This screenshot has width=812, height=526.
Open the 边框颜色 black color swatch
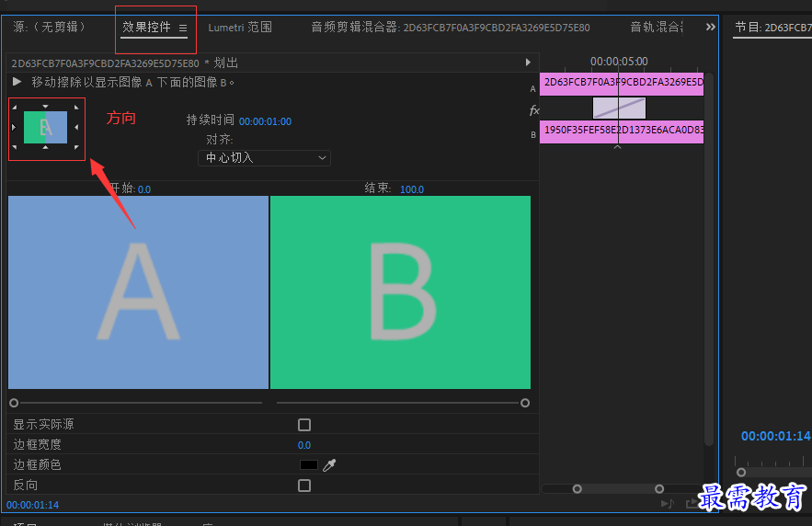click(309, 465)
